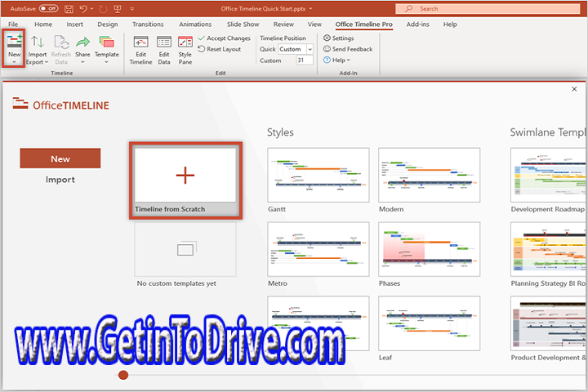This screenshot has height=392, width=588.
Task: Click the New timeline ribbon icon
Action: (14, 48)
